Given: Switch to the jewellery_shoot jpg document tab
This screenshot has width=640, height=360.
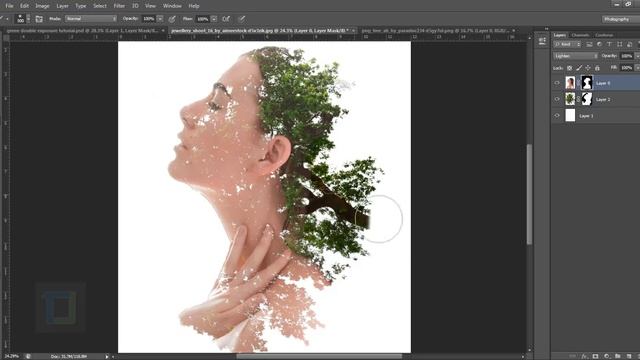Looking at the screenshot, I should (x=259, y=31).
